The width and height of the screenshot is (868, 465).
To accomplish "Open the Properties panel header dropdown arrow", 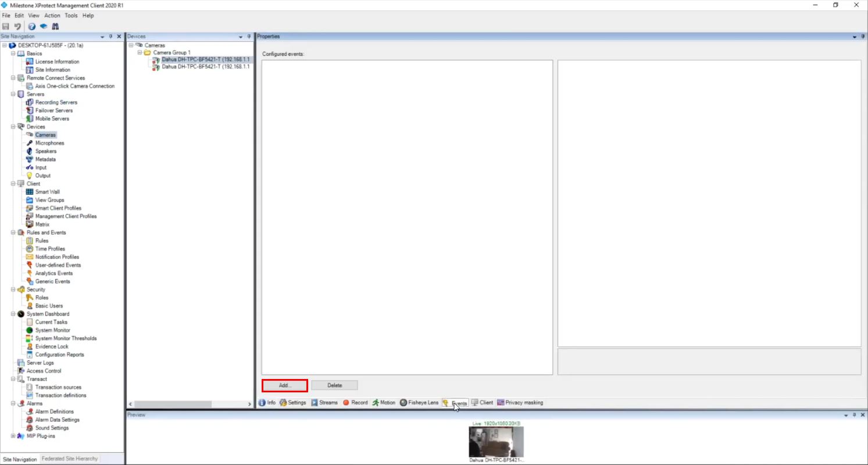I will (855, 37).
